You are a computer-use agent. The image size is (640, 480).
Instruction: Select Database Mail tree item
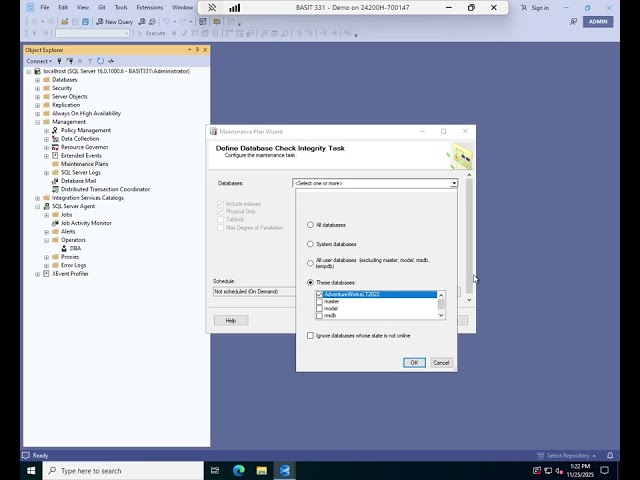pyautogui.click(x=78, y=181)
